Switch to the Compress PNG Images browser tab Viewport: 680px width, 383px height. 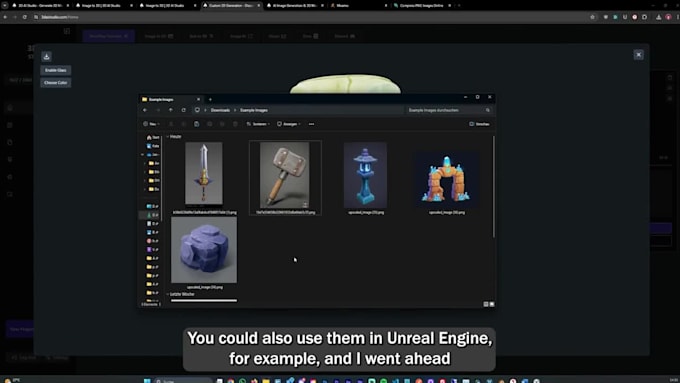[x=423, y=6]
